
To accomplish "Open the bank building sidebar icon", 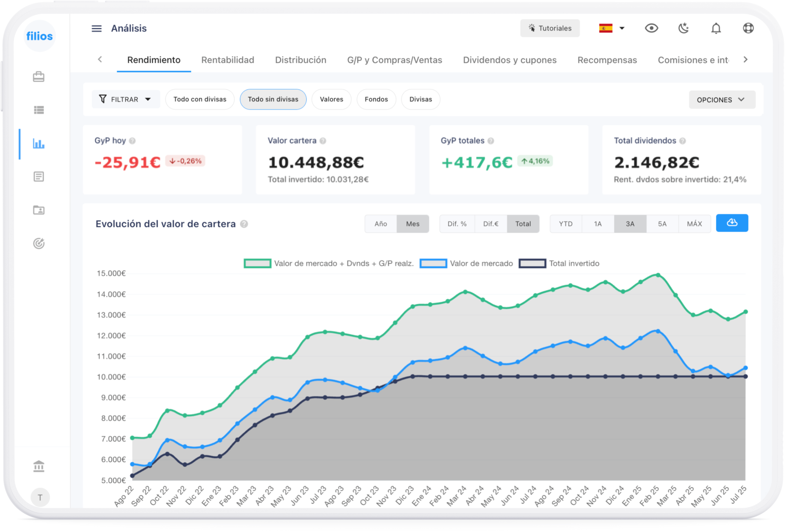I will click(38, 466).
